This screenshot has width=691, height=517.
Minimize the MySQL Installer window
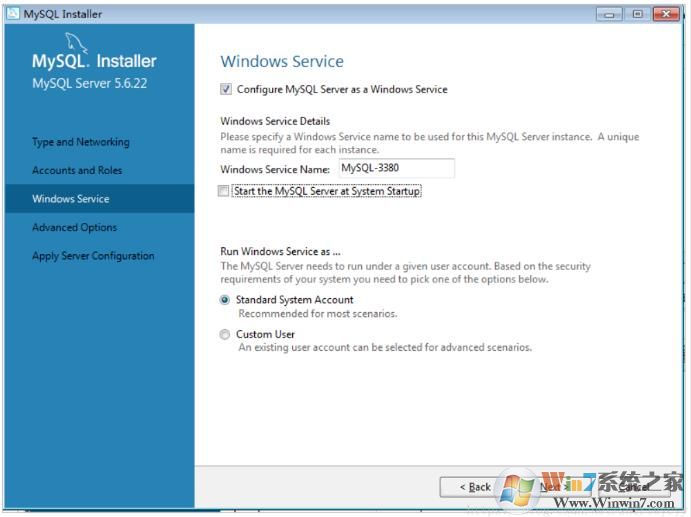[609, 14]
